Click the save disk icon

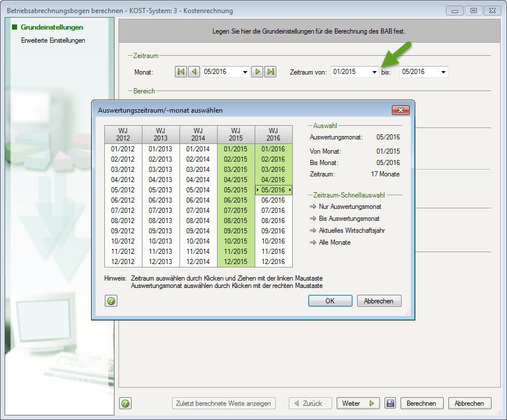[390, 403]
